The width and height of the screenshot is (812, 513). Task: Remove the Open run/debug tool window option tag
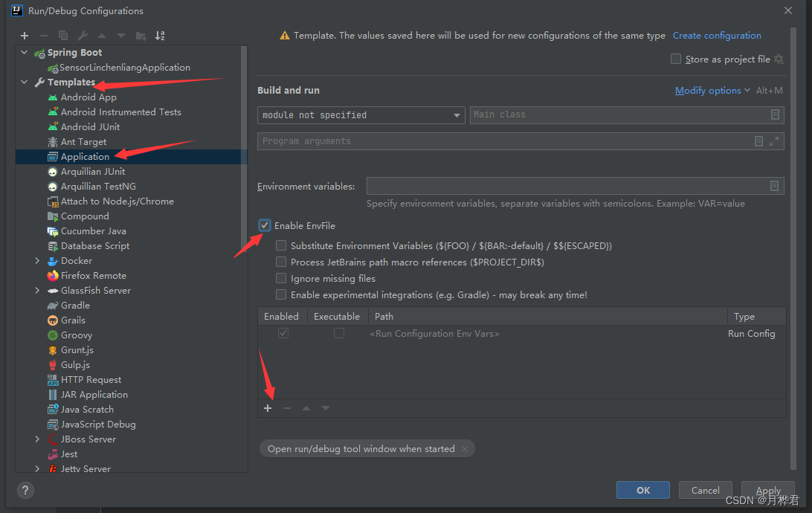(465, 449)
